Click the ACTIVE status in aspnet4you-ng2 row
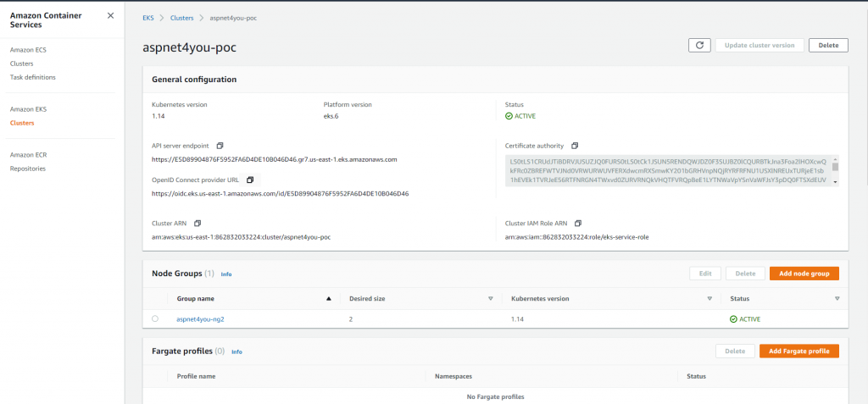Screen dimensions: 868x404 point(745,319)
